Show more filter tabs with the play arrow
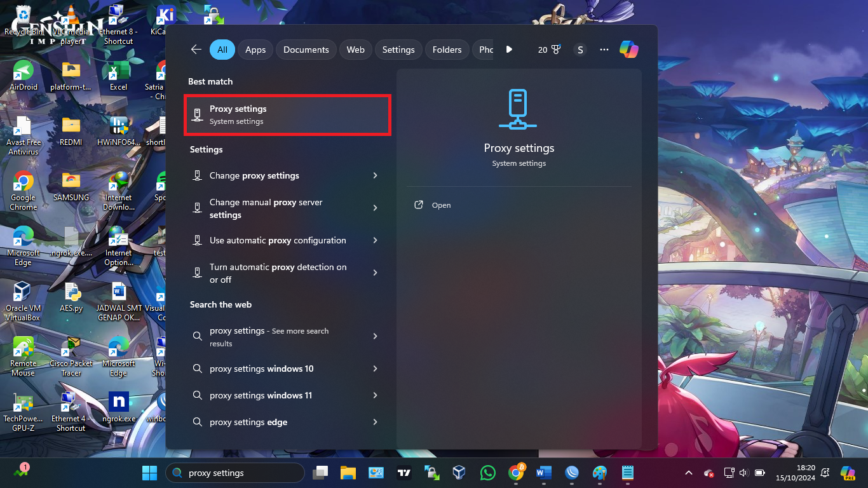 coord(509,50)
